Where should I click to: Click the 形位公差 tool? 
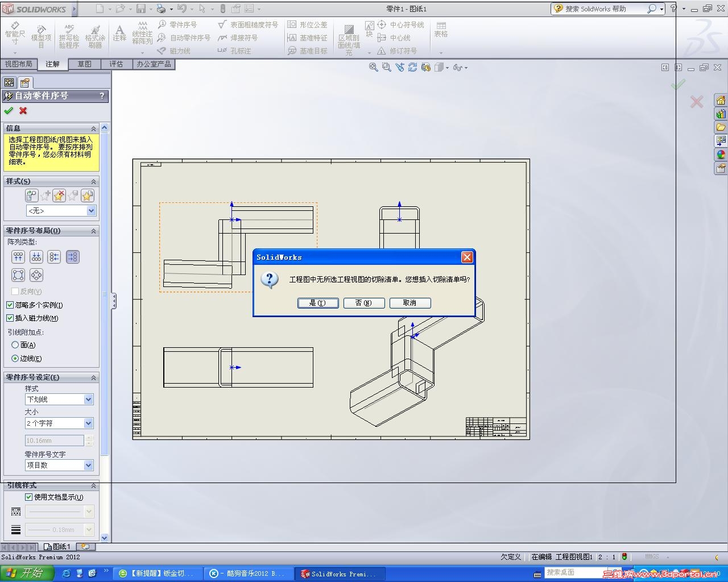point(307,24)
